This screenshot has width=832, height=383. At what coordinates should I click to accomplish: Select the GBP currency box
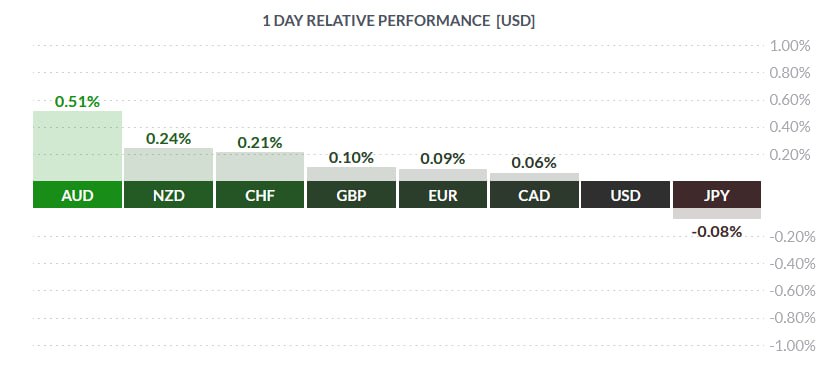click(351, 195)
